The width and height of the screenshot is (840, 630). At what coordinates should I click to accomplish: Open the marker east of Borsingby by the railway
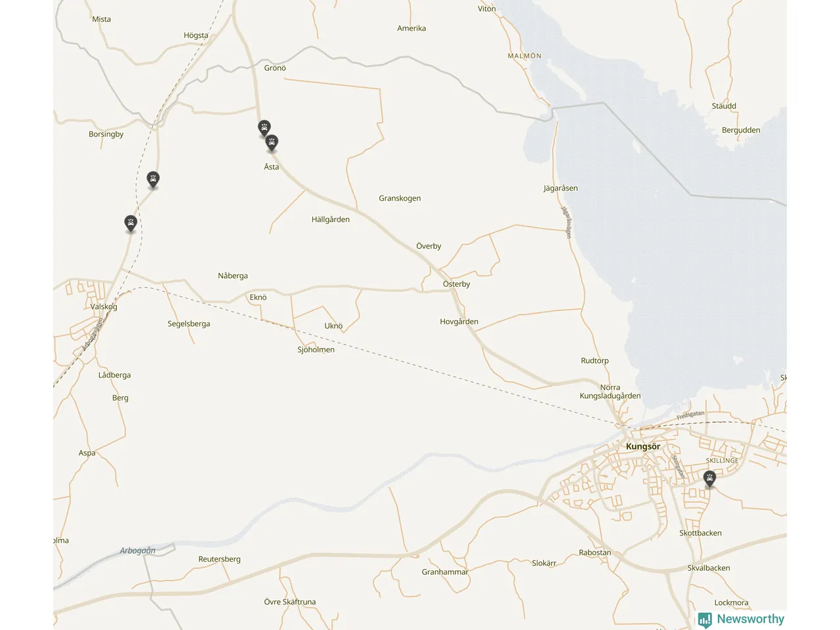click(x=153, y=180)
